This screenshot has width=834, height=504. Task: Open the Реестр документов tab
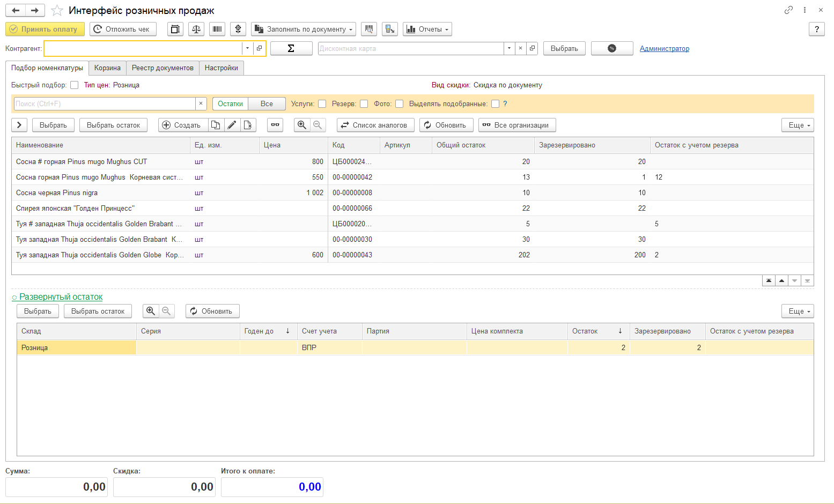tap(163, 68)
